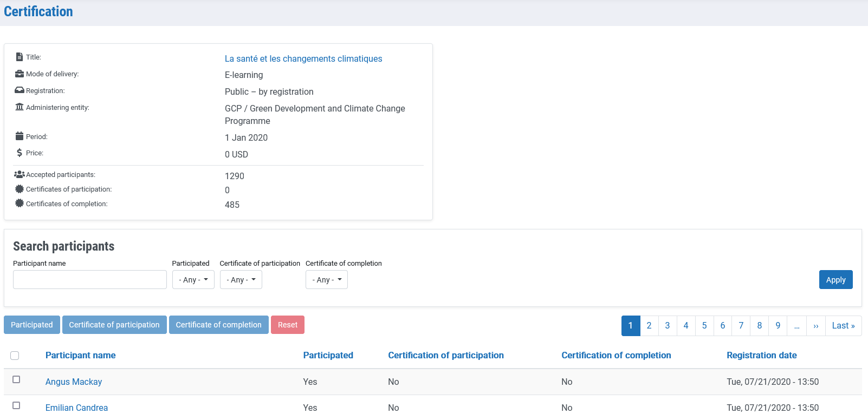
Task: Click Angus Mackay's registration date cell
Action: (x=773, y=382)
